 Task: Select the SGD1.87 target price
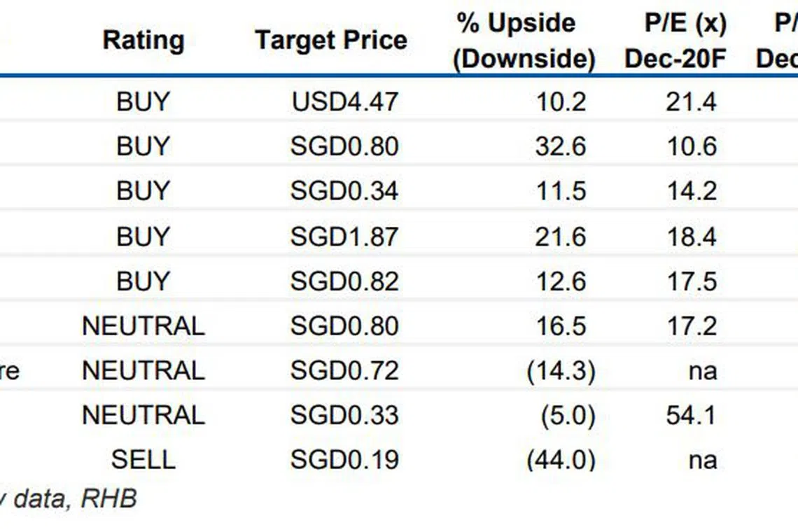344,237
